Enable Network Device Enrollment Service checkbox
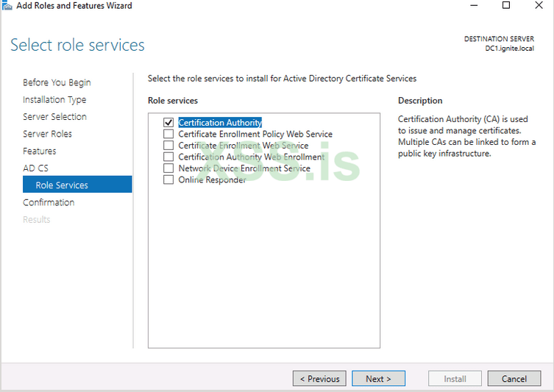This screenshot has height=392, width=554. pyautogui.click(x=168, y=168)
